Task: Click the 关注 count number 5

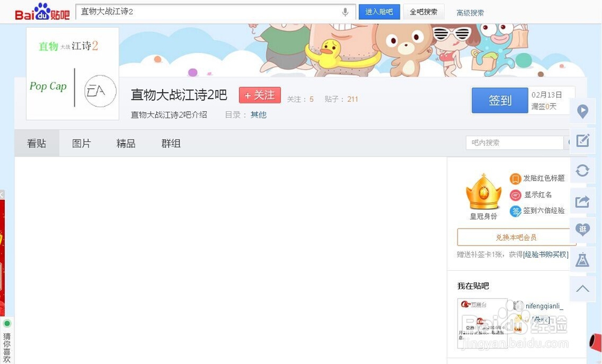Action: (x=311, y=99)
